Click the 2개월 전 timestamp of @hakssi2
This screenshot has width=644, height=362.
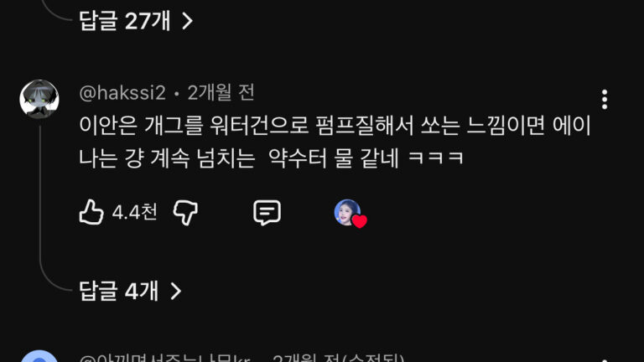[221, 93]
